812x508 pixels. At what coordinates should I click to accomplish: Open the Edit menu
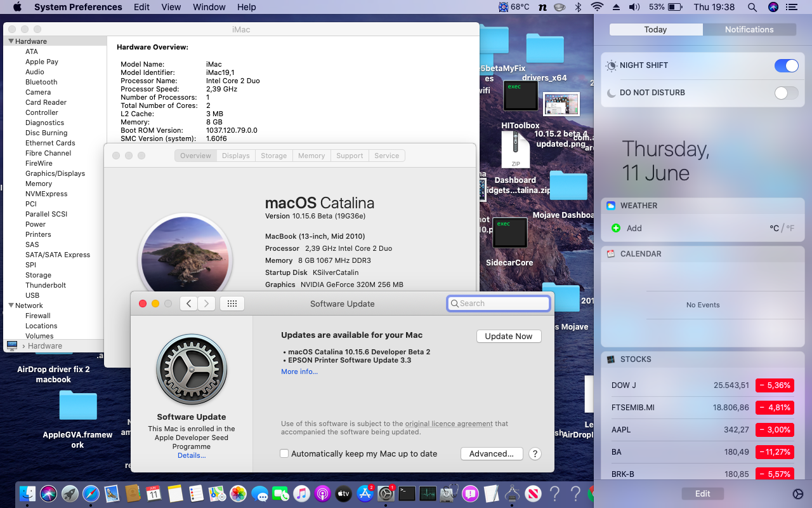pos(141,7)
